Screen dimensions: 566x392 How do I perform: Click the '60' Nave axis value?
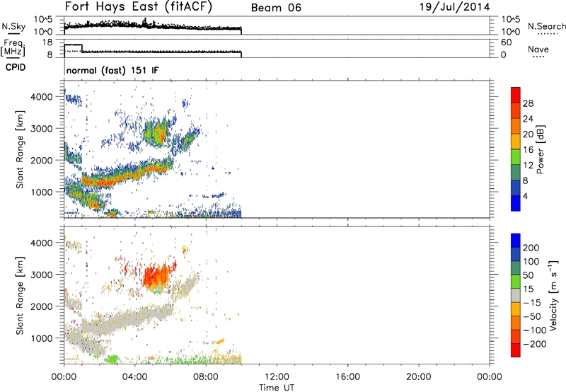[x=506, y=42]
